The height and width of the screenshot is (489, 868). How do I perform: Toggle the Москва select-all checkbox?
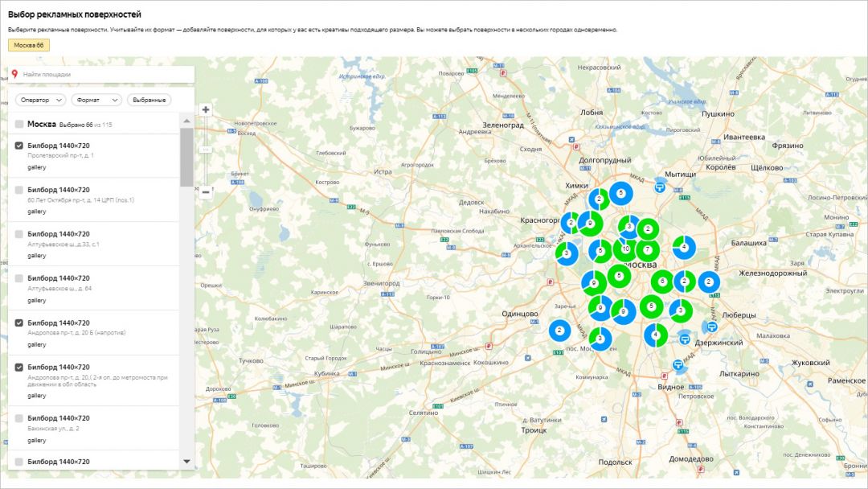(19, 125)
